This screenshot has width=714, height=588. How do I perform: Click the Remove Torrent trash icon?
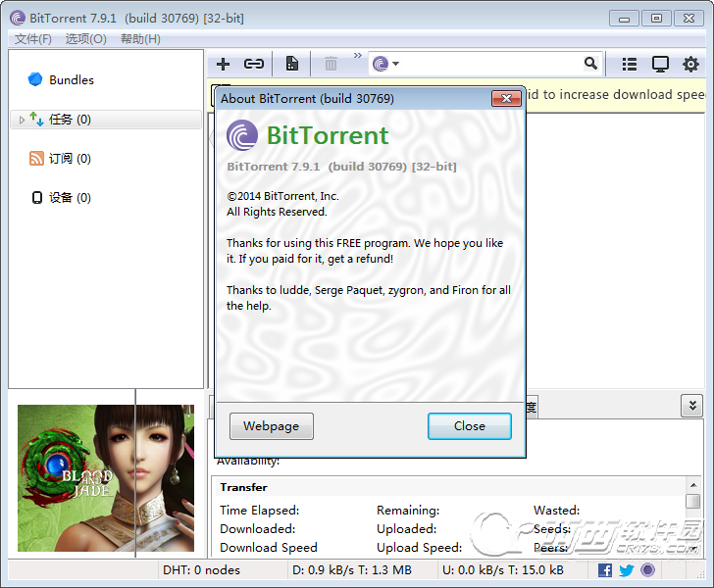pyautogui.click(x=331, y=64)
